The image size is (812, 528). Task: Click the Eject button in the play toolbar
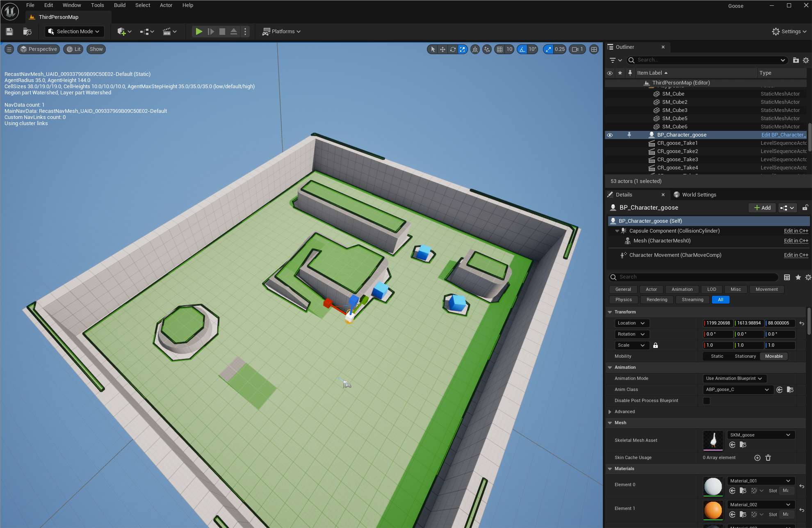coord(234,32)
